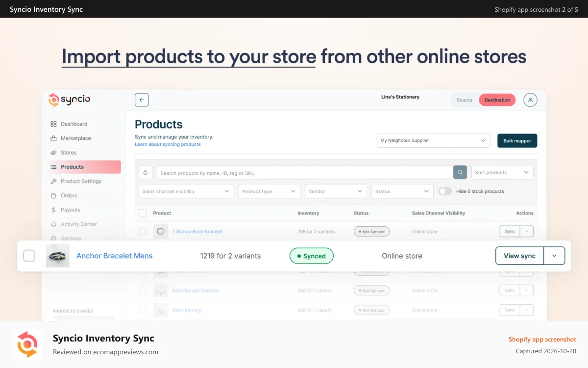
Task: Click the Boho Earrings thumbnail
Action: (160, 310)
